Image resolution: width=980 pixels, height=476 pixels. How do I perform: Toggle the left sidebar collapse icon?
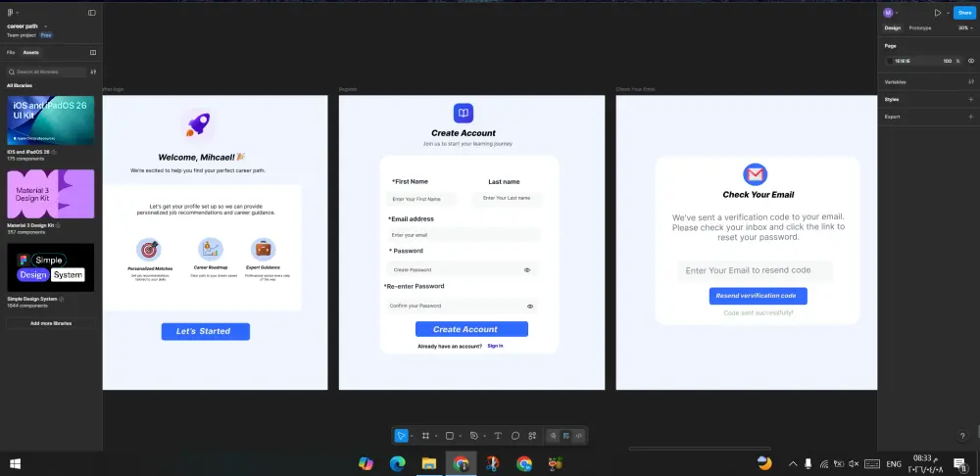[x=92, y=13]
